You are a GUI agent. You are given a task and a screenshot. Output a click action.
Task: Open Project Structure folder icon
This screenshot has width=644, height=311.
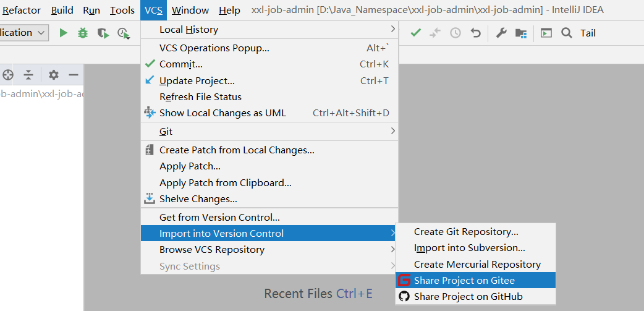(x=521, y=33)
